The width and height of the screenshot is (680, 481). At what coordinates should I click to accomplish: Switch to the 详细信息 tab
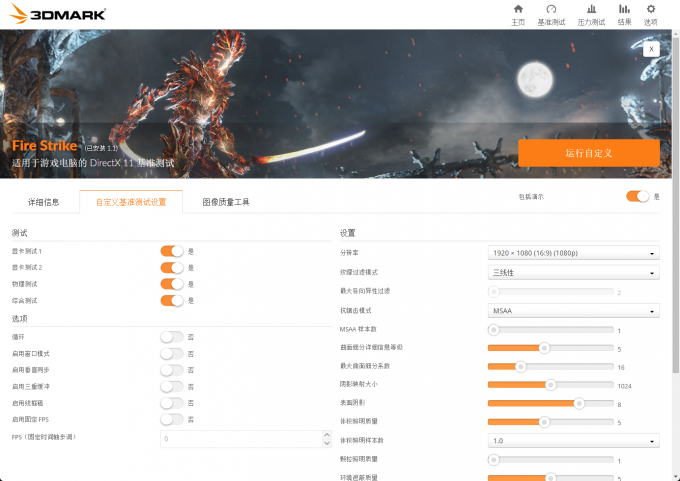[43, 202]
